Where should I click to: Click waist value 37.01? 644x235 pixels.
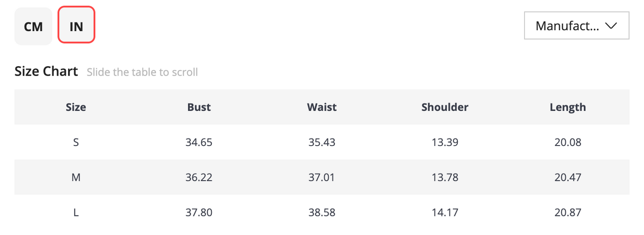tap(322, 178)
